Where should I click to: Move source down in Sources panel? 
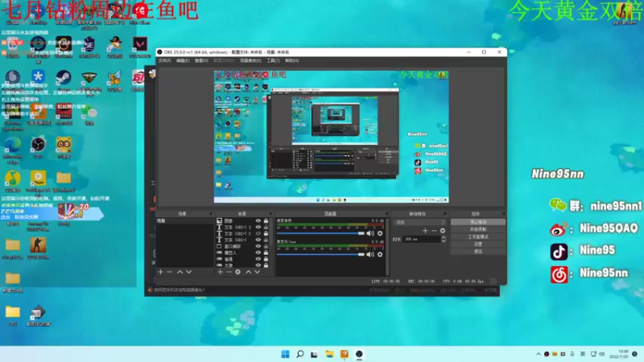[257, 272]
